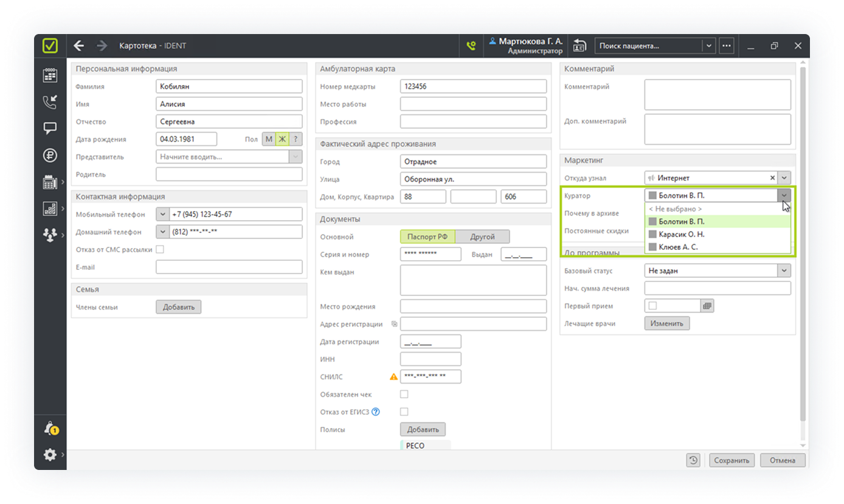The height and width of the screenshot is (504, 844).
Task: Toggle Отказ от СМС рассылки checkbox
Action: (160, 249)
